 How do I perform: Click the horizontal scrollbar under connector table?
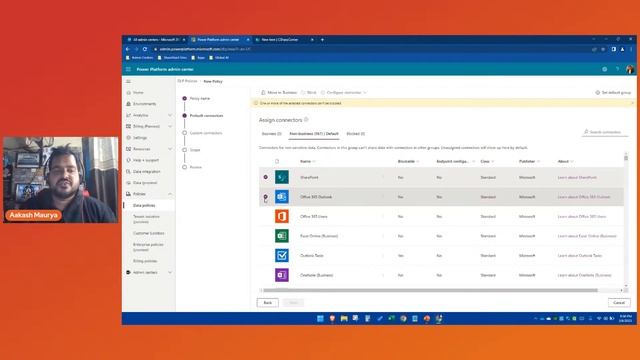coord(431,291)
